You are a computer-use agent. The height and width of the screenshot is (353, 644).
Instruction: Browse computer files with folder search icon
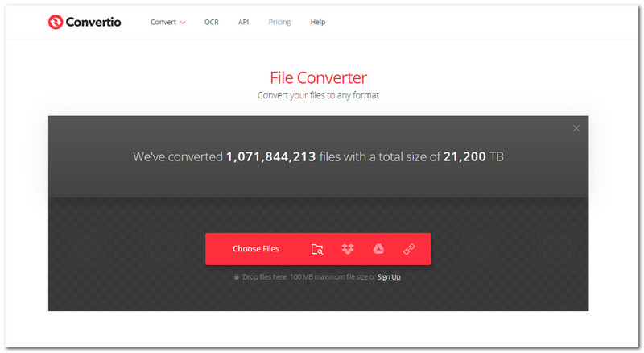click(317, 249)
